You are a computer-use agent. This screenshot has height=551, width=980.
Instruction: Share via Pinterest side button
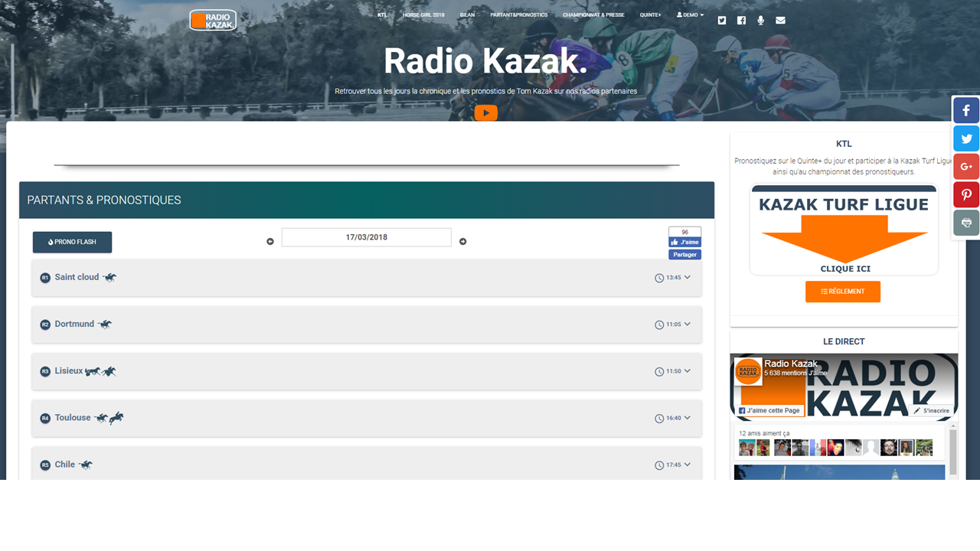coord(966,194)
